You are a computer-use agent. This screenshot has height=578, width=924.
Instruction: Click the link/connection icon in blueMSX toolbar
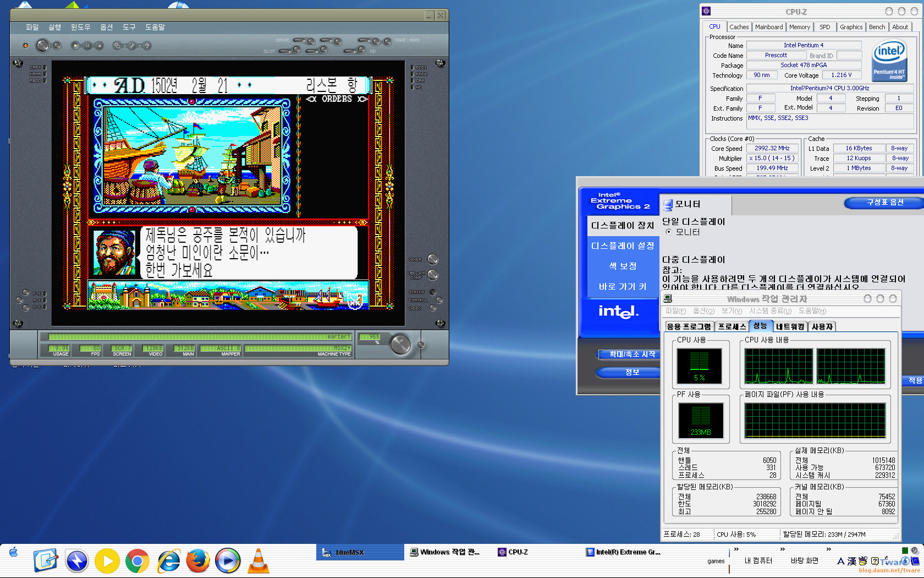point(117,46)
